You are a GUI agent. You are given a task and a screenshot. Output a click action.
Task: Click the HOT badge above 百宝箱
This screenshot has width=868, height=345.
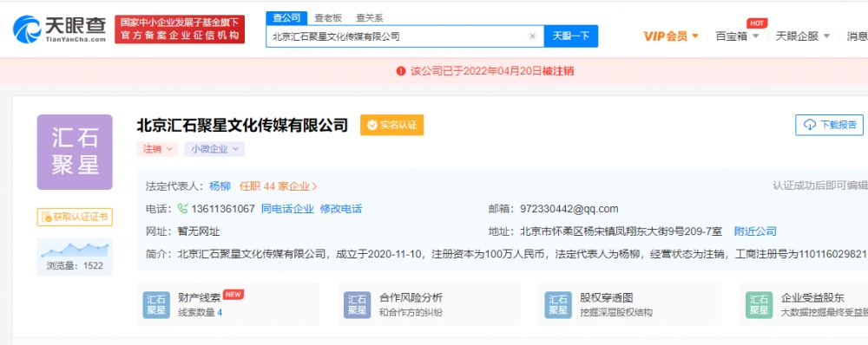click(757, 23)
